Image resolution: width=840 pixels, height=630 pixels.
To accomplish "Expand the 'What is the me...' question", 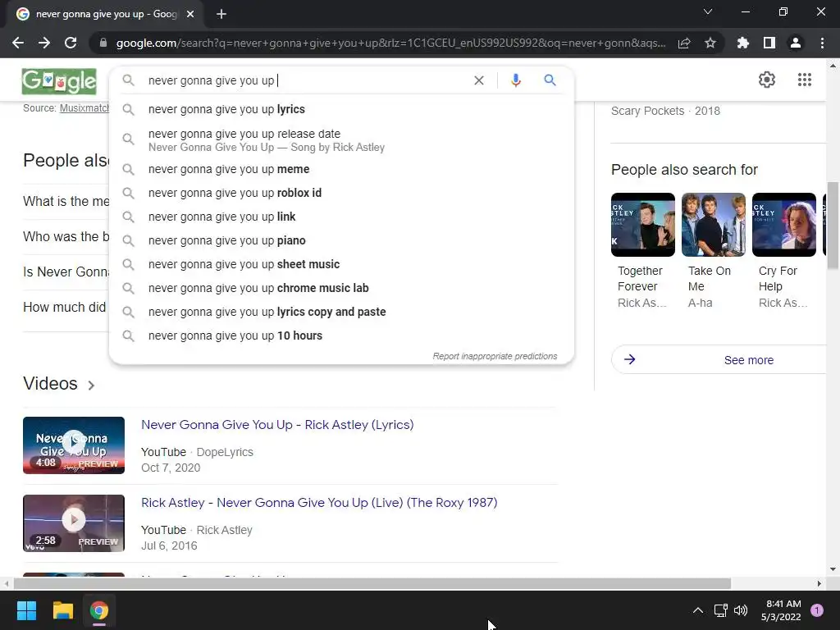I will pyautogui.click(x=66, y=202).
